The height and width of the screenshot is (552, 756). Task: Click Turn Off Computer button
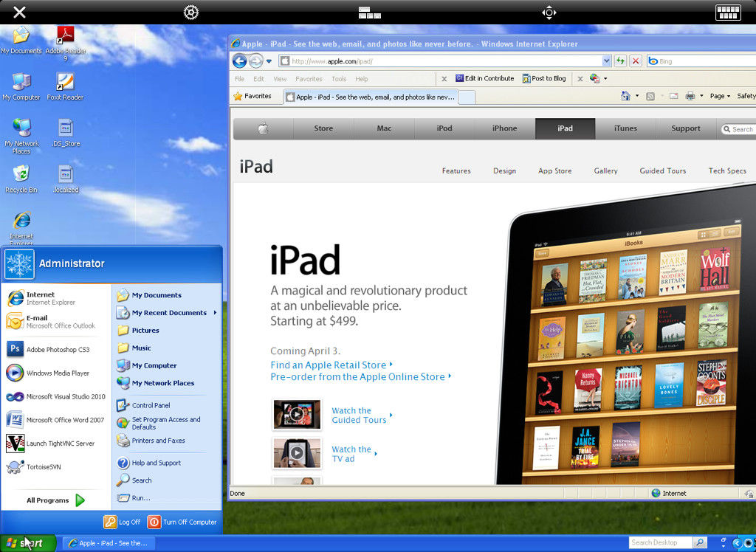[182, 522]
